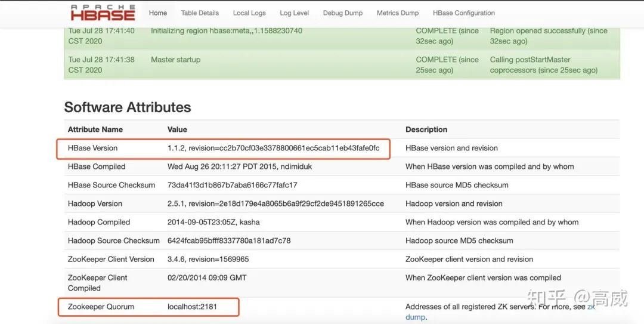Select 'COMPLETE (since 32sec ago)' state
This screenshot has width=644, height=324.
coord(447,36)
